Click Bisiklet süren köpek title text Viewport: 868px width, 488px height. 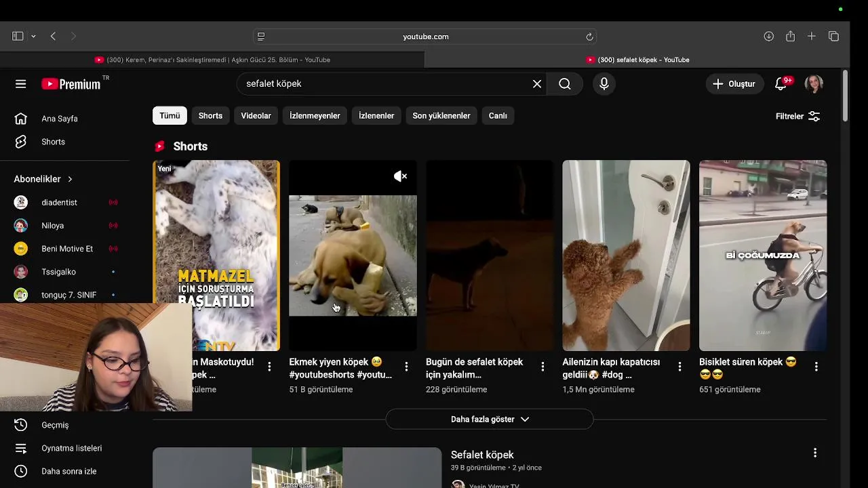point(747,368)
